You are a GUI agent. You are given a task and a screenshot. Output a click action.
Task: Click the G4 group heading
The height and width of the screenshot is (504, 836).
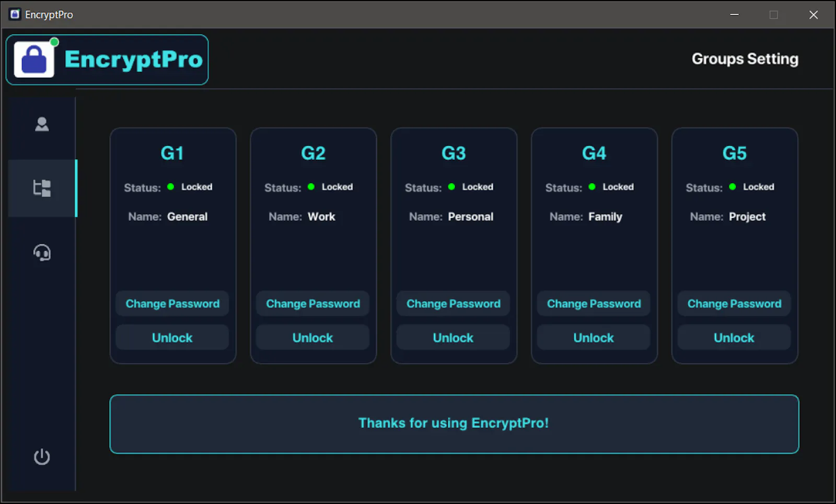point(594,153)
